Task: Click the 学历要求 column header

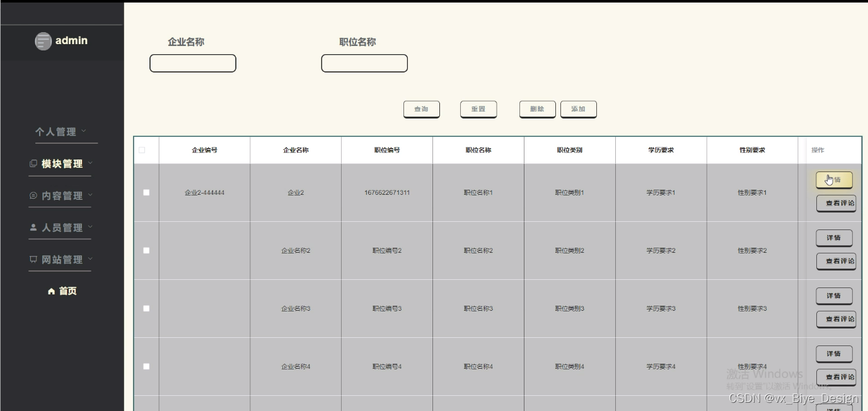Action: tap(661, 150)
